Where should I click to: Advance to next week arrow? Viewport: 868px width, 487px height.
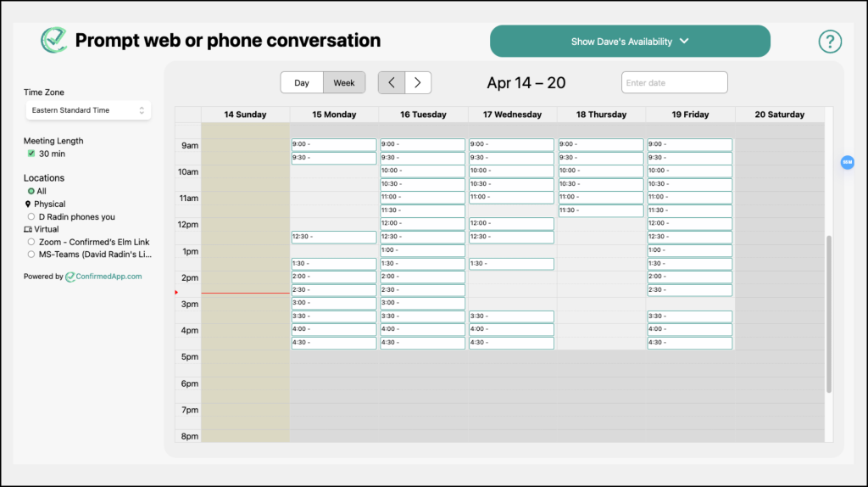418,82
